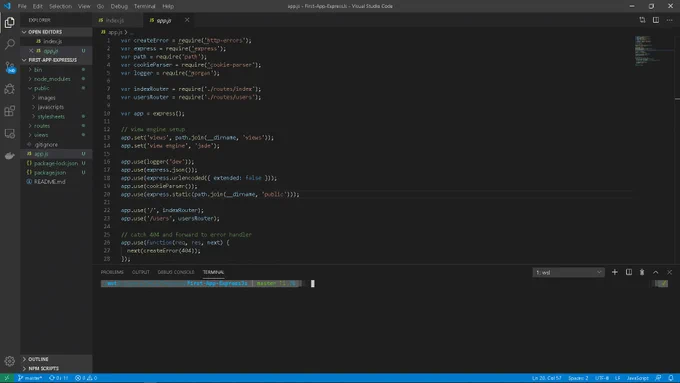Click the master branch indicator in status bar

[30, 378]
